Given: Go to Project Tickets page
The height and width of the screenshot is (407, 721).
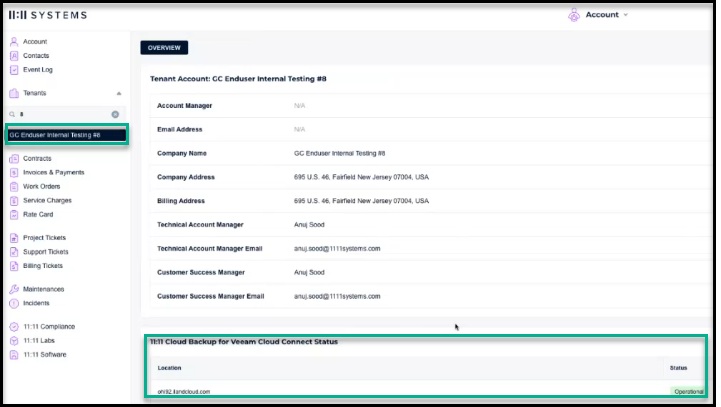Looking at the screenshot, I should (x=45, y=238).
